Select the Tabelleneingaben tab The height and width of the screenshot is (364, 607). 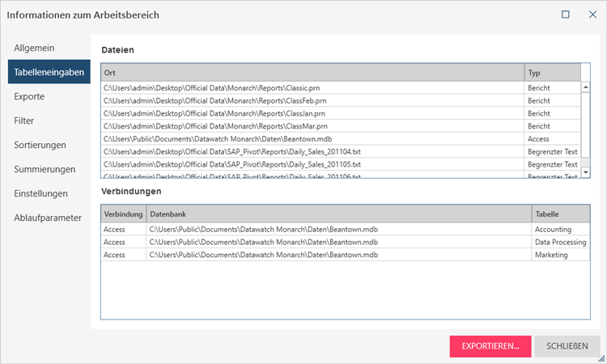tap(49, 72)
